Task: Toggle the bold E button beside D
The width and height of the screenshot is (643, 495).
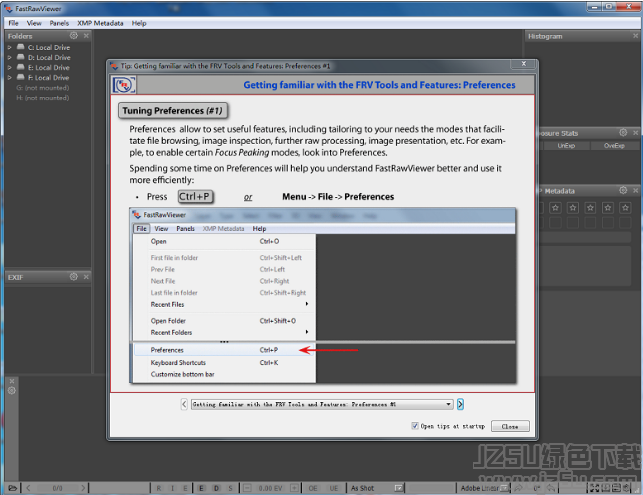Action: click(x=201, y=488)
